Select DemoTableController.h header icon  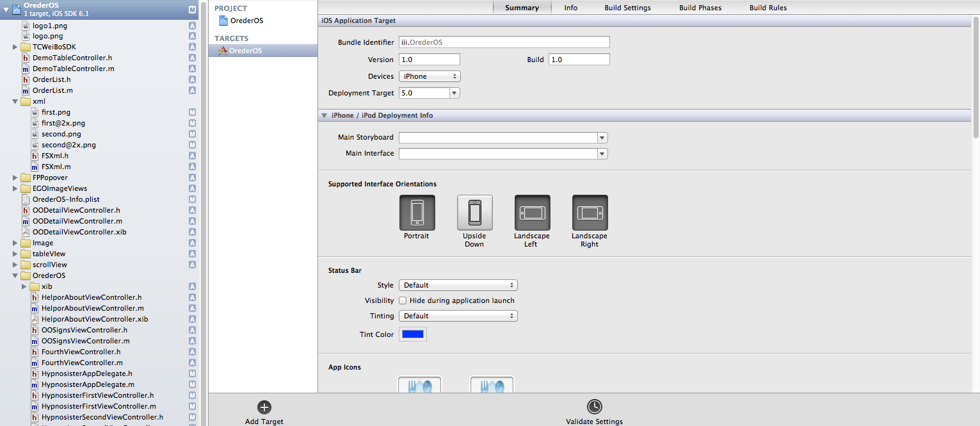click(x=26, y=58)
